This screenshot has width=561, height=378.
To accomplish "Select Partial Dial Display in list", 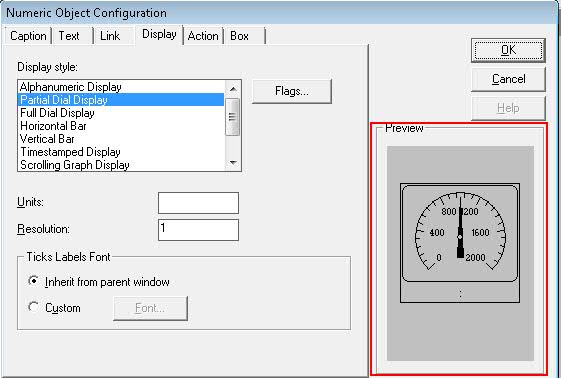I will (121, 100).
